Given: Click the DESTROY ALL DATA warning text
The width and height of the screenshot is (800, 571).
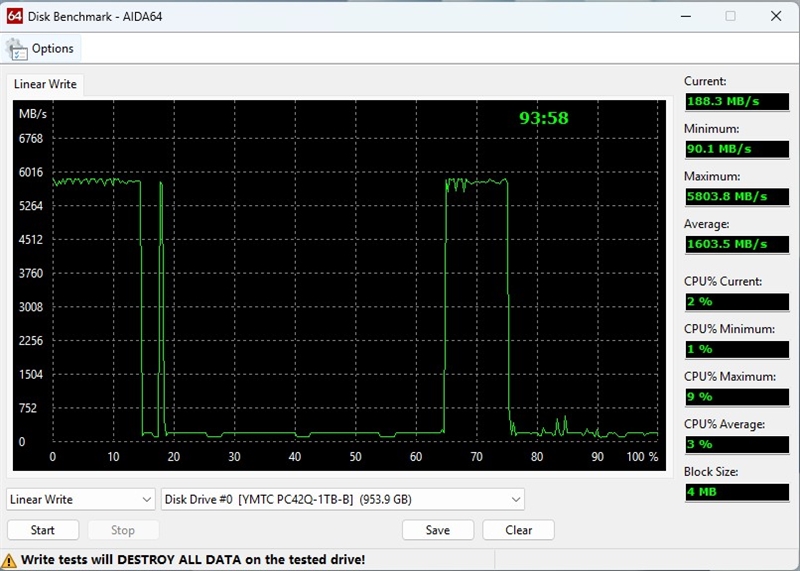Looking at the screenshot, I should click(x=193, y=560).
